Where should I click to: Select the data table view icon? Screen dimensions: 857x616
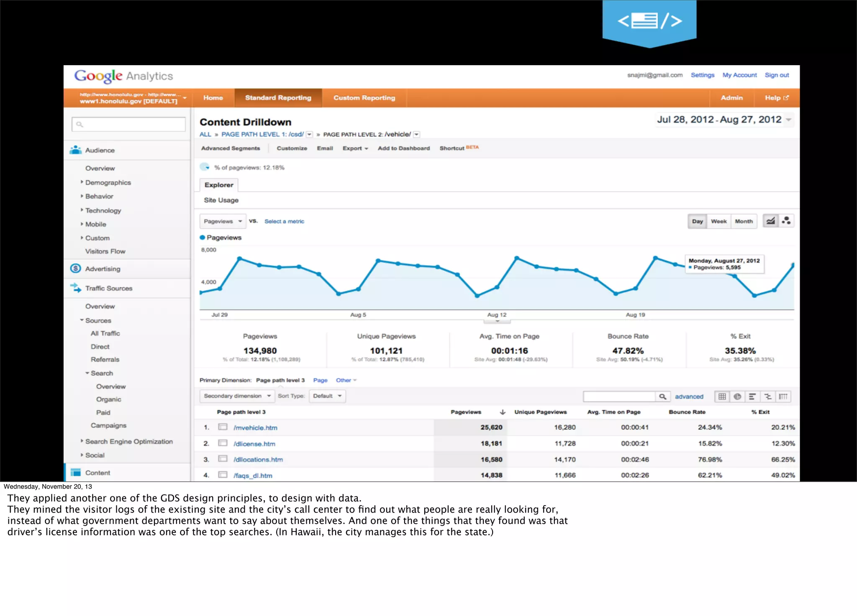[x=722, y=396]
